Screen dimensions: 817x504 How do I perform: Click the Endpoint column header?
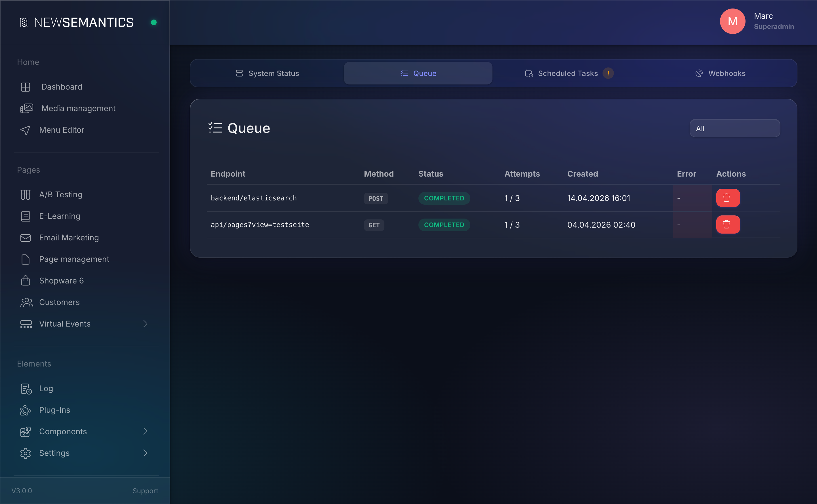pos(228,174)
